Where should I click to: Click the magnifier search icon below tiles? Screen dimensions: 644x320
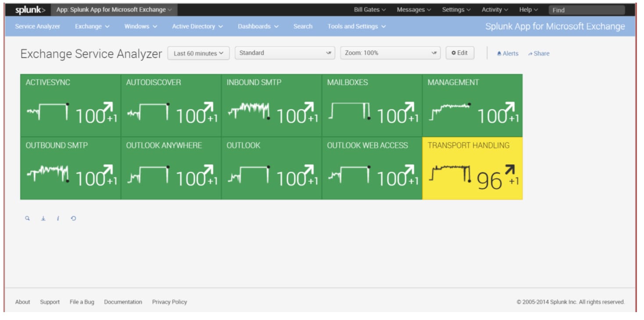pyautogui.click(x=27, y=218)
